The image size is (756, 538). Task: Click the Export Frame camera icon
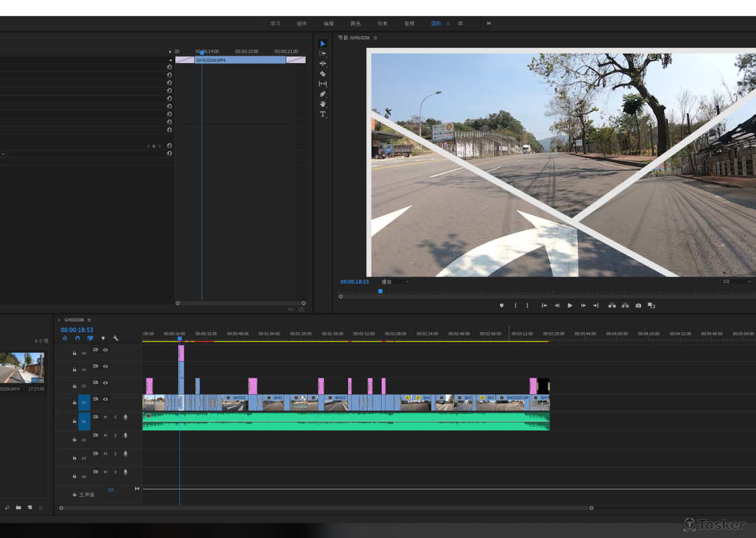pyautogui.click(x=638, y=305)
